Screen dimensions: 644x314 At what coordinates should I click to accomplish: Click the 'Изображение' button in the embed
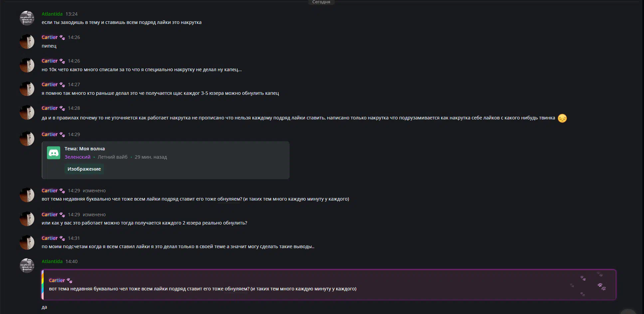(x=84, y=169)
